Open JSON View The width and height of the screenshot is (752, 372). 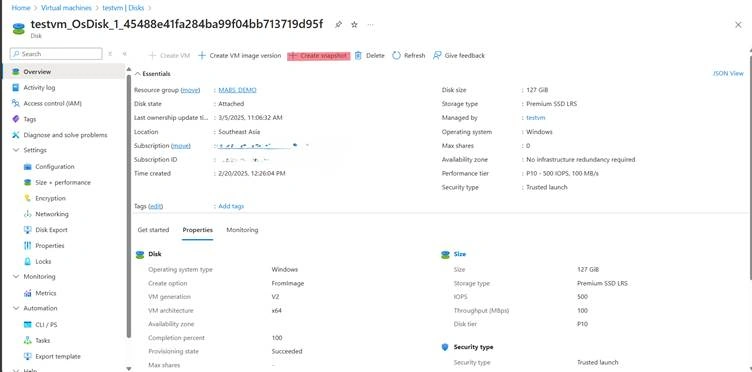click(728, 73)
